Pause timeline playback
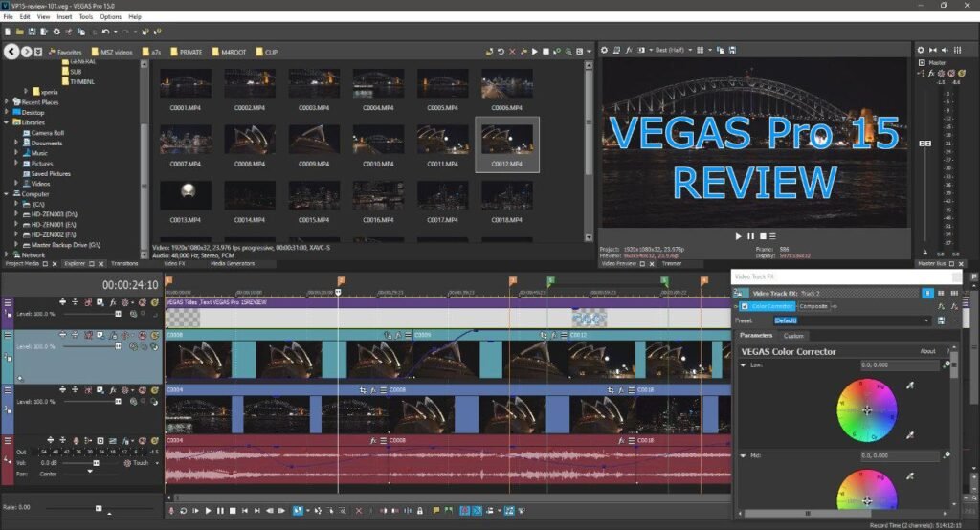This screenshot has height=530, width=980. (221, 511)
